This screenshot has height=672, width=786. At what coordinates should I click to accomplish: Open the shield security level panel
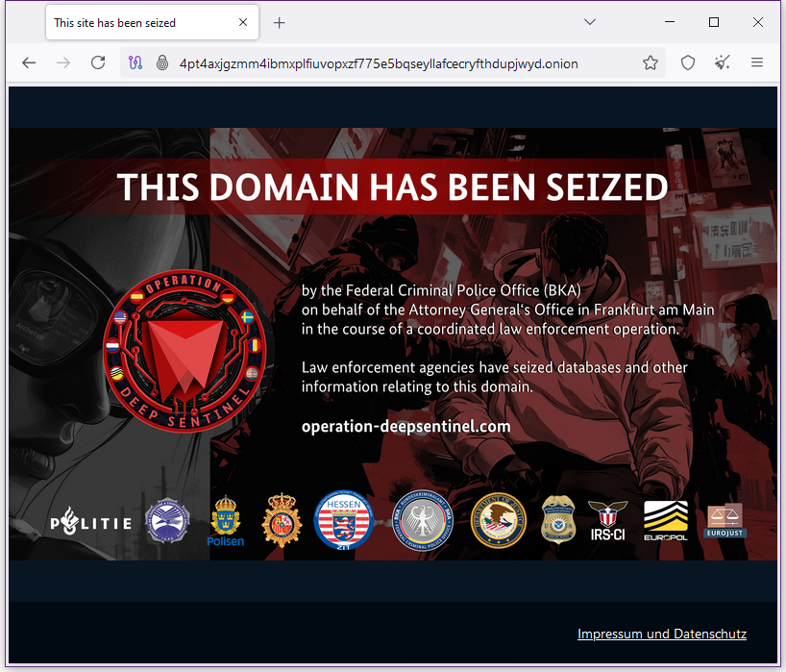(688, 62)
